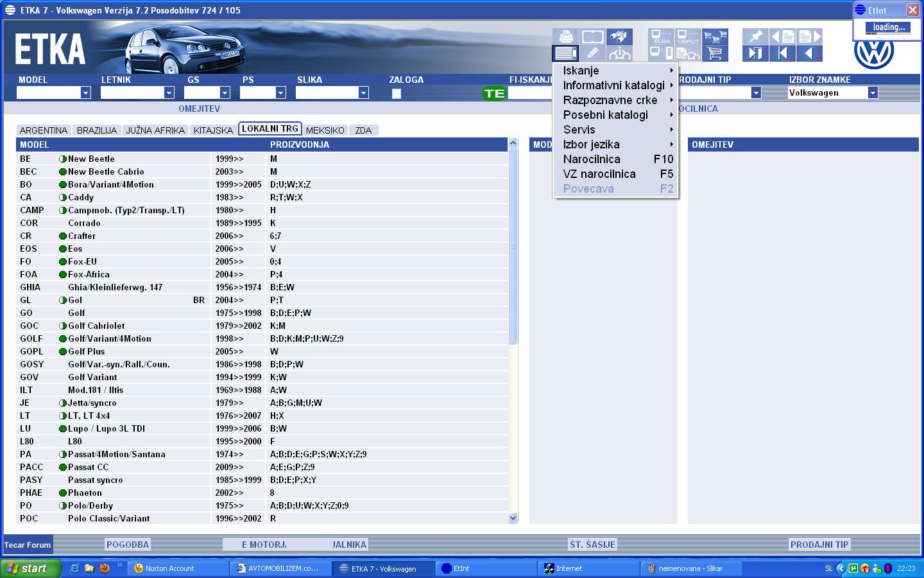Click the computer-to-server transfer icon

coord(662,53)
